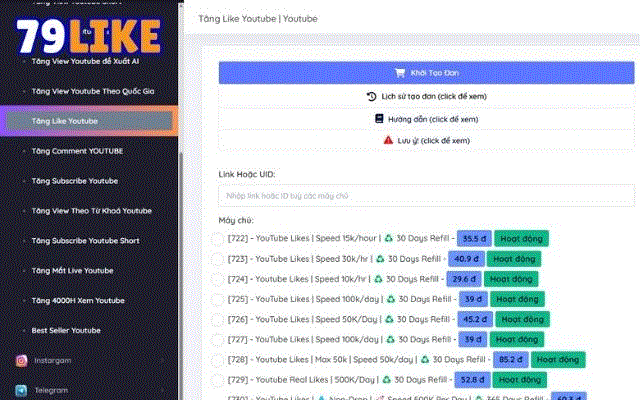
Task: Select server 728 Max 50k option
Action: click(x=218, y=360)
